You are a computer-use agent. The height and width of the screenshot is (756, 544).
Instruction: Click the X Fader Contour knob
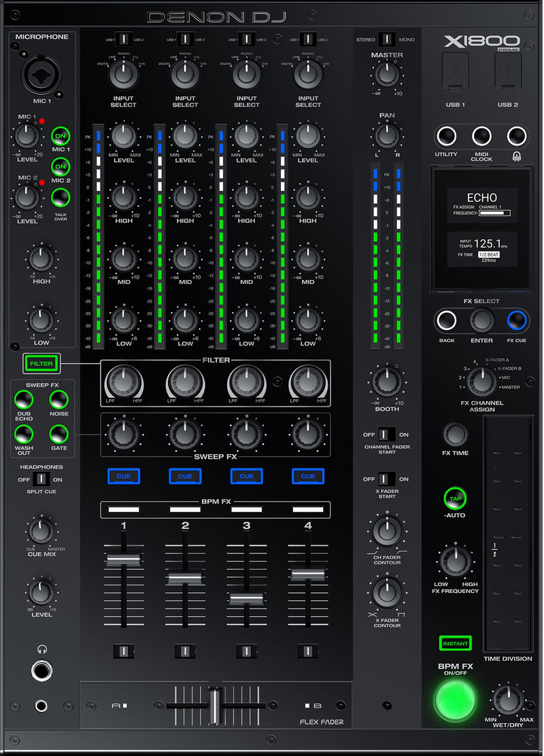coord(388,593)
